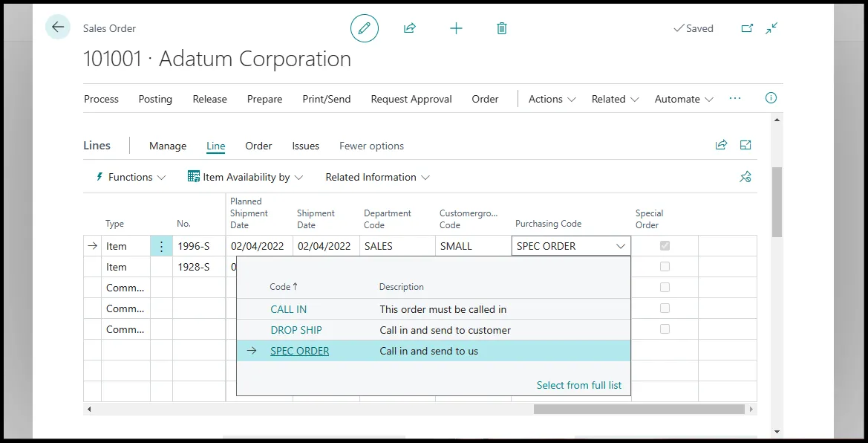Open the Order menu in the action bar
Viewport: 868px width, 443px height.
pyautogui.click(x=485, y=100)
